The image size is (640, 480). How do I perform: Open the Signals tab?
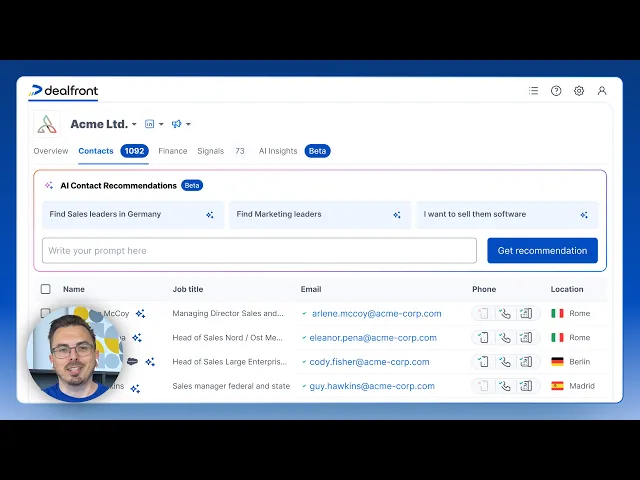(211, 151)
